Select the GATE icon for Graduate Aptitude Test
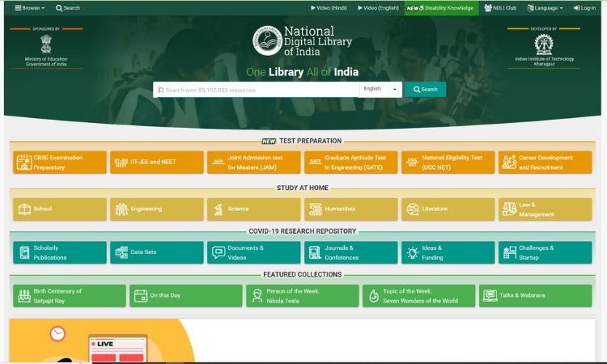607x364 pixels. click(x=315, y=162)
